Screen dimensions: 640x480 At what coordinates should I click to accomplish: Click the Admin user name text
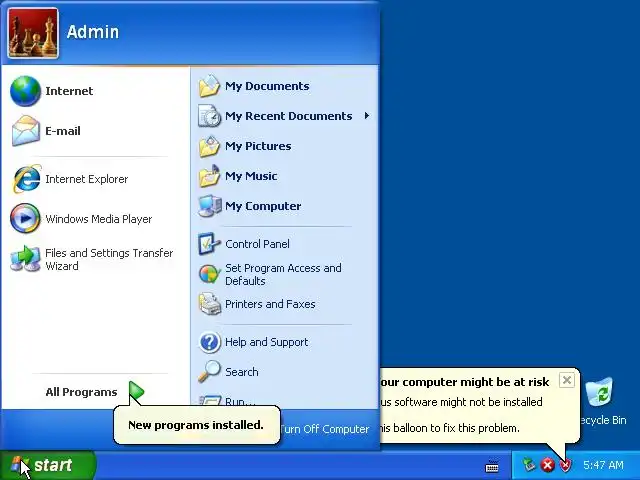[x=93, y=32]
